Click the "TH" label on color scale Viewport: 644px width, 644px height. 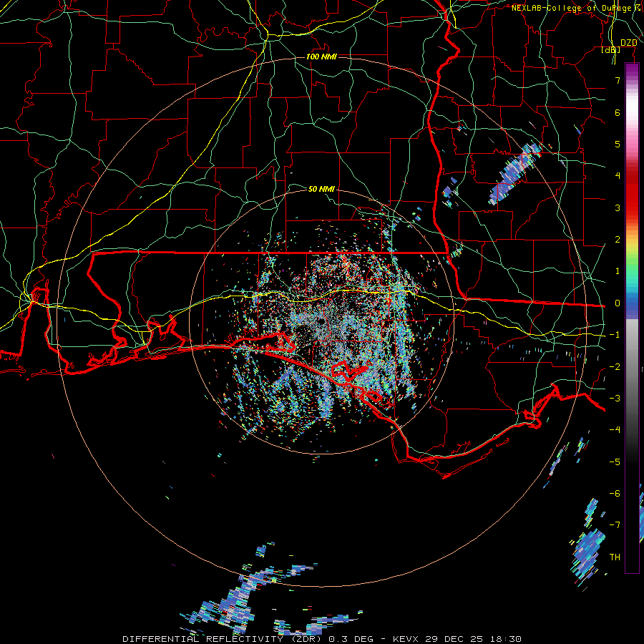coord(615,557)
